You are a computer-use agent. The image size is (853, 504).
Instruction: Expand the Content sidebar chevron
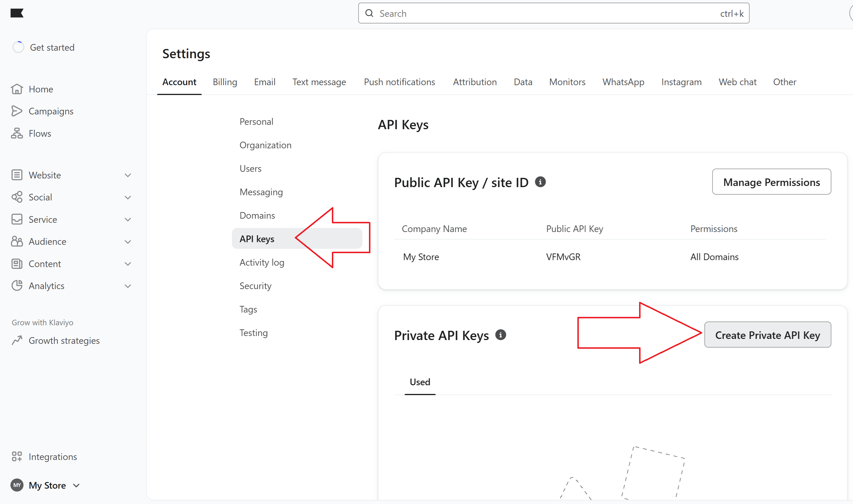(128, 264)
